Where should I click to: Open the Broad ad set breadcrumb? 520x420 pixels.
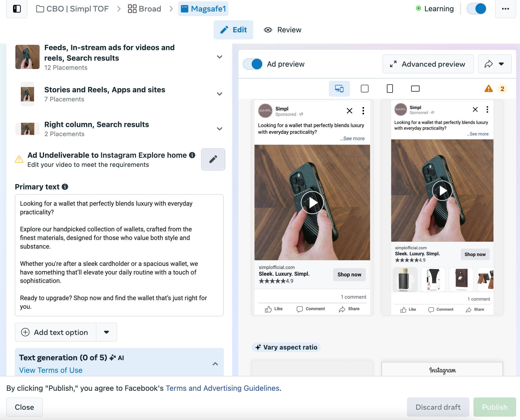point(145,9)
